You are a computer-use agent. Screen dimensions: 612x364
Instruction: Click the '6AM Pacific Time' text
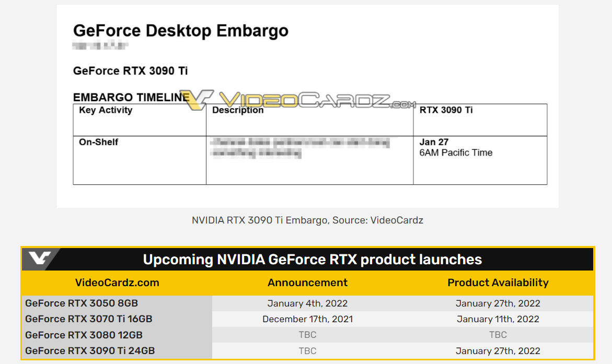456,152
